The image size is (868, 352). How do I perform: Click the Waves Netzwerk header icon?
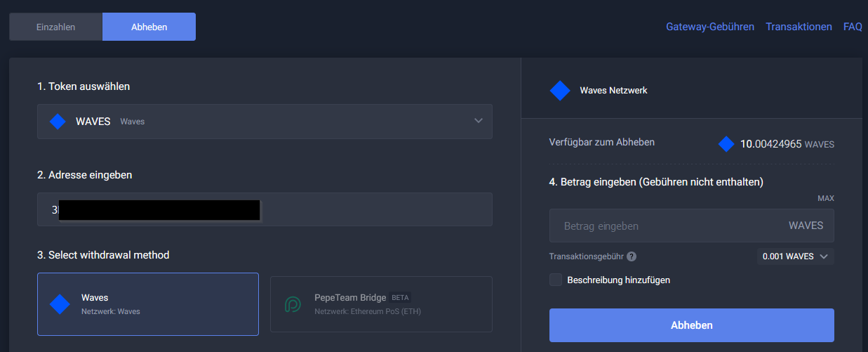tap(560, 91)
